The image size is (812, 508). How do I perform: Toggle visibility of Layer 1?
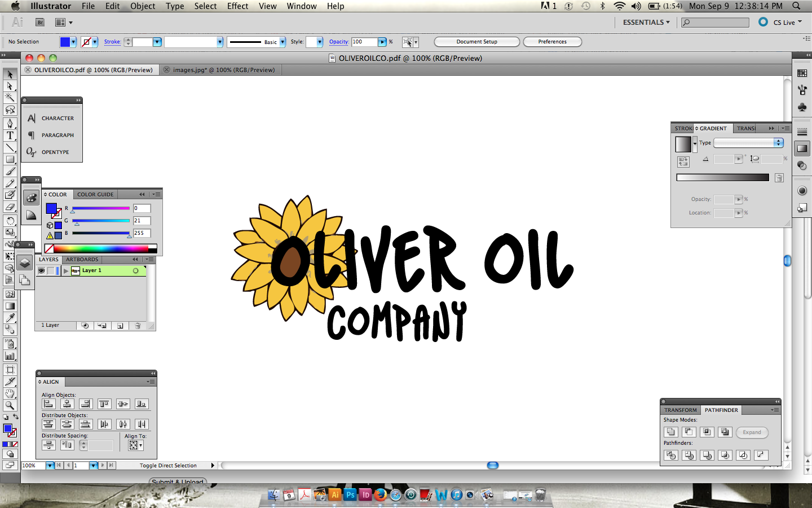click(42, 270)
